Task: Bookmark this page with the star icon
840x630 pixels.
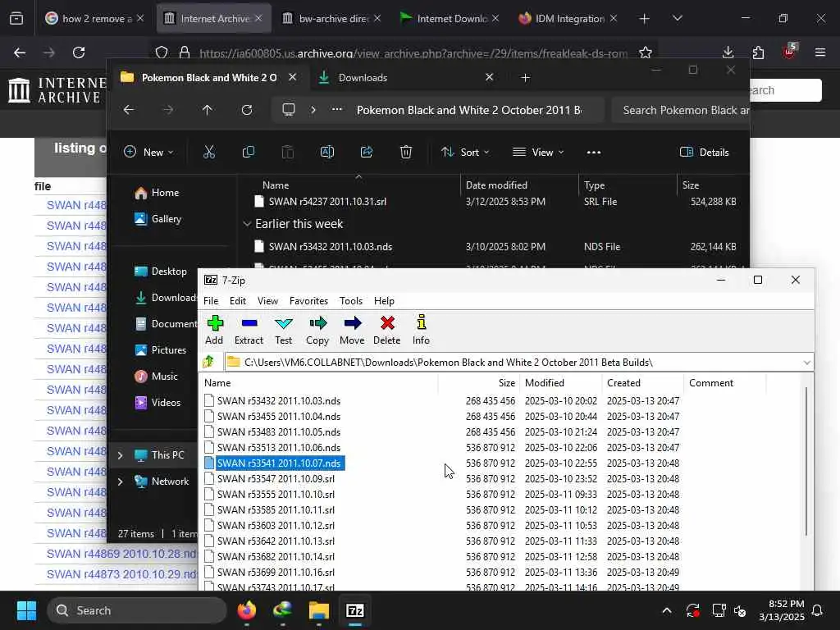Action: pyautogui.click(x=646, y=52)
